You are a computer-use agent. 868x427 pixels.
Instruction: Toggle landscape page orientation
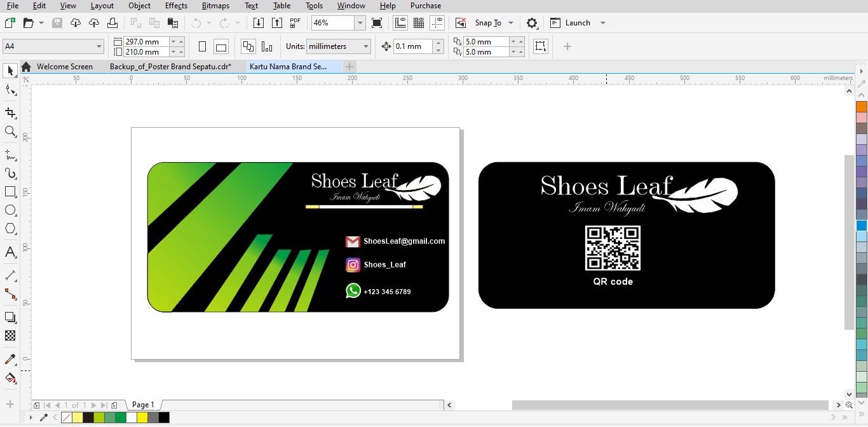point(220,46)
